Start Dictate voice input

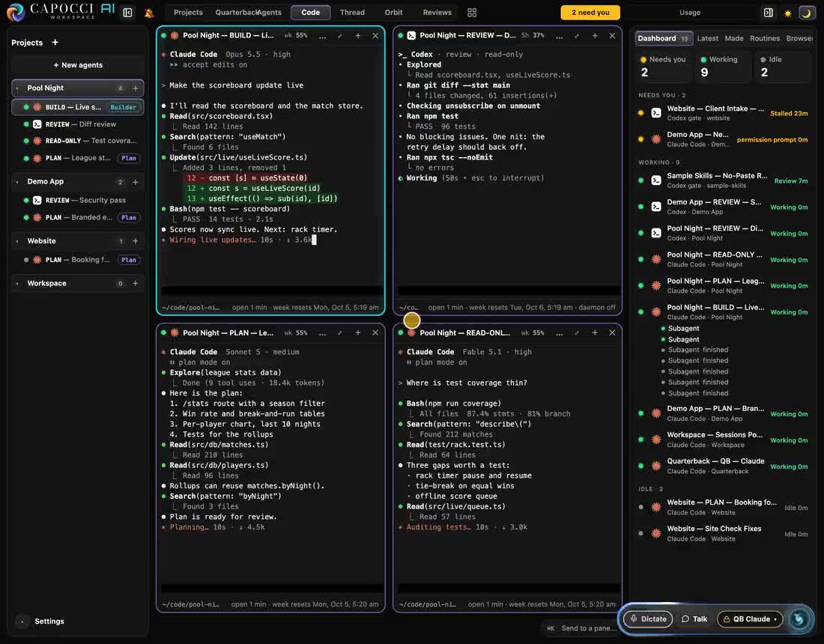pyautogui.click(x=648, y=619)
